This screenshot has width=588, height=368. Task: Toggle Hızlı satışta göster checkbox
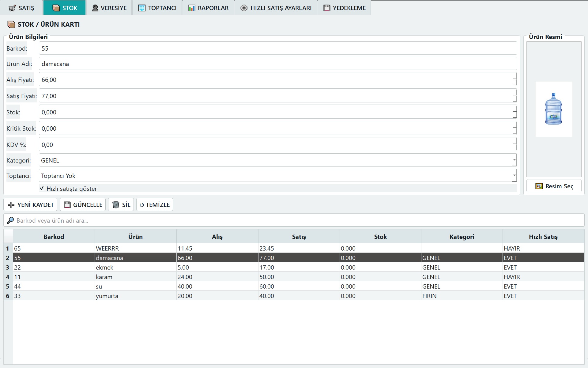point(42,188)
